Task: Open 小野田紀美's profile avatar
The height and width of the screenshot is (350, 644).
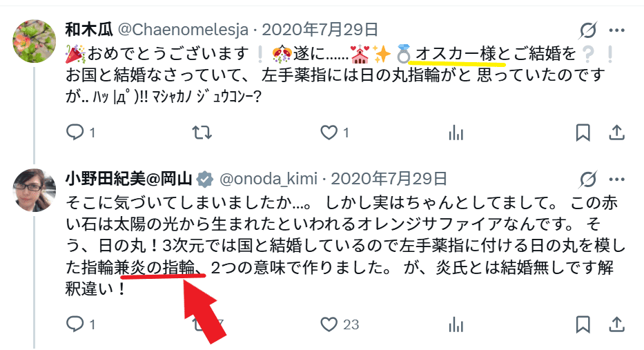Action: pos(34,190)
